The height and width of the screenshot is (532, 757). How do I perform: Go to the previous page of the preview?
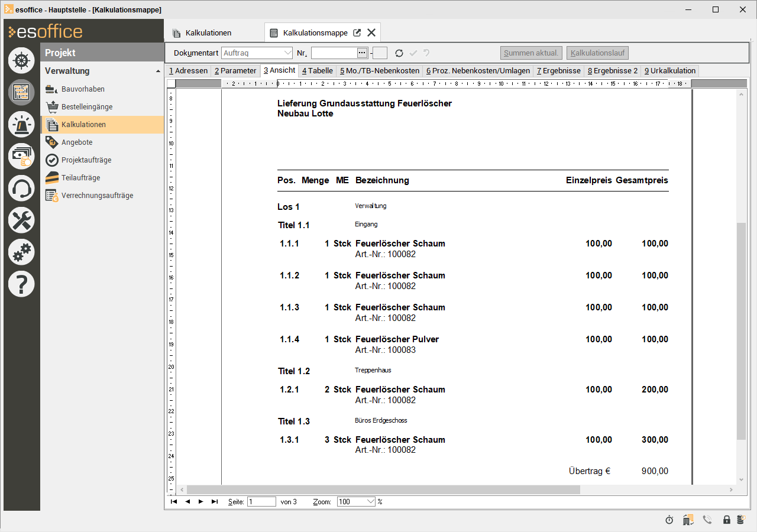click(187, 502)
